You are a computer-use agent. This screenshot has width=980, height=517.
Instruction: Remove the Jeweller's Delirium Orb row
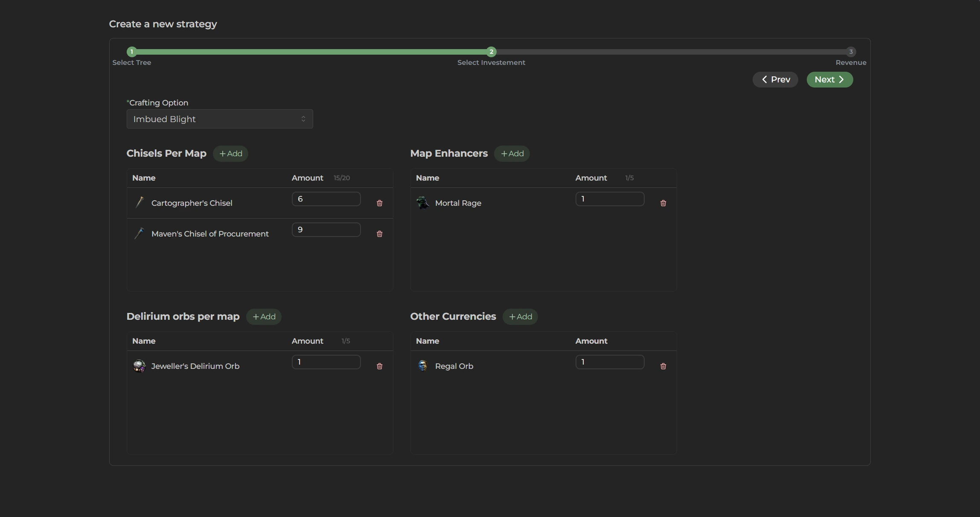tap(379, 366)
